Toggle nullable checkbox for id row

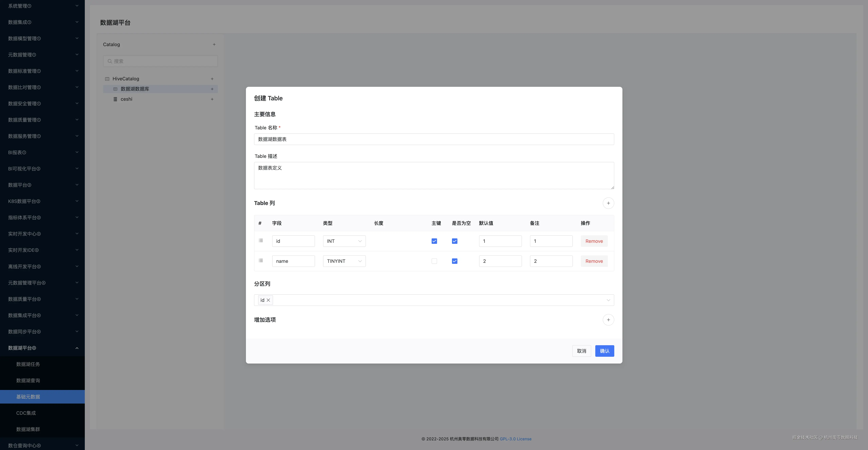tap(455, 241)
